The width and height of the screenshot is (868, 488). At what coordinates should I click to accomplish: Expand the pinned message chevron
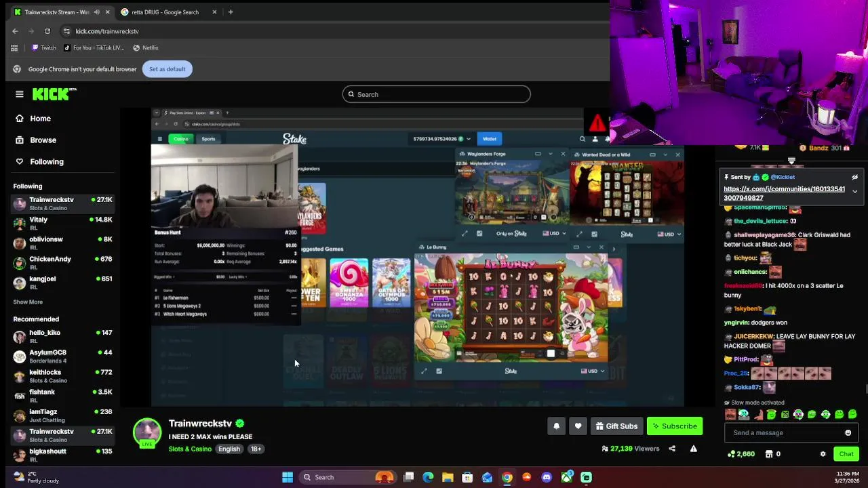[854, 192]
